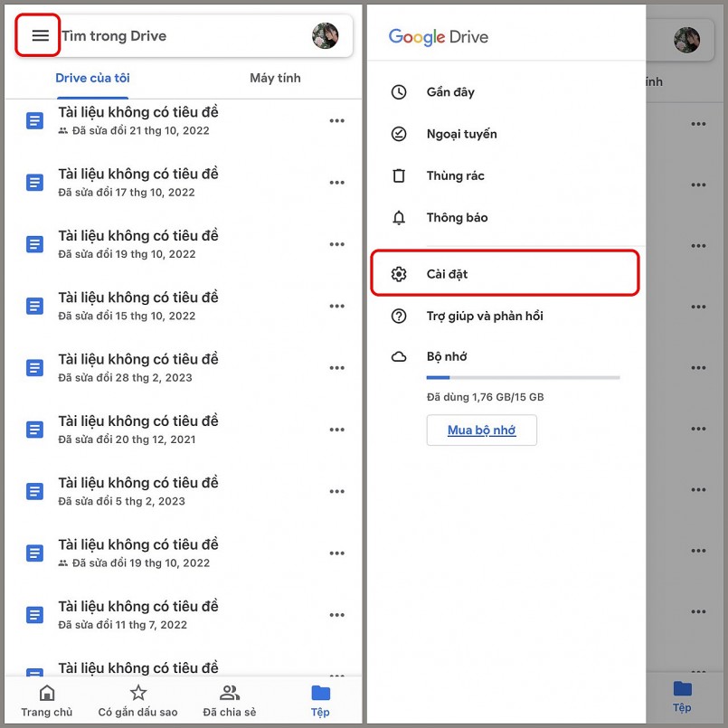
Task: Open Đã chia sẻ shared files
Action: click(x=230, y=701)
